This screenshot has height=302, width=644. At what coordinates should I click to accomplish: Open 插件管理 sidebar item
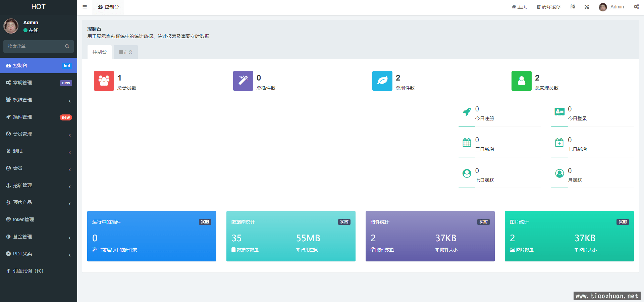pyautogui.click(x=39, y=117)
